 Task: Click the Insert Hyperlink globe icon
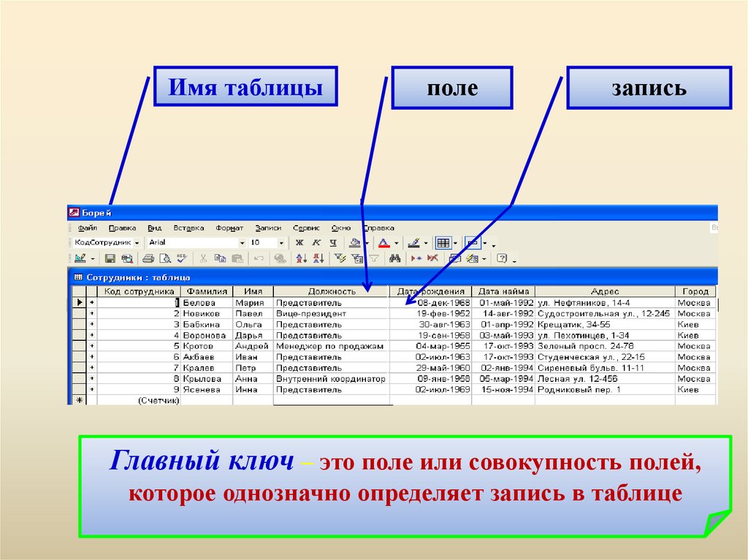click(280, 258)
